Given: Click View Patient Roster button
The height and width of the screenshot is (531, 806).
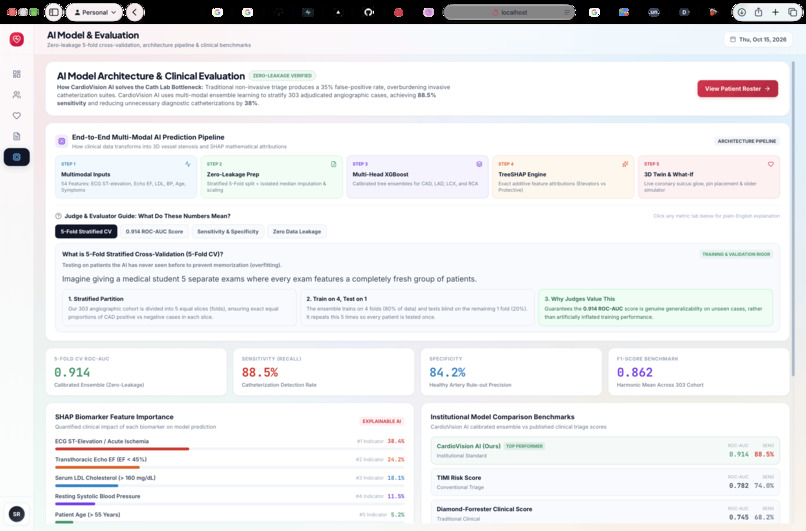Looking at the screenshot, I should tap(737, 88).
